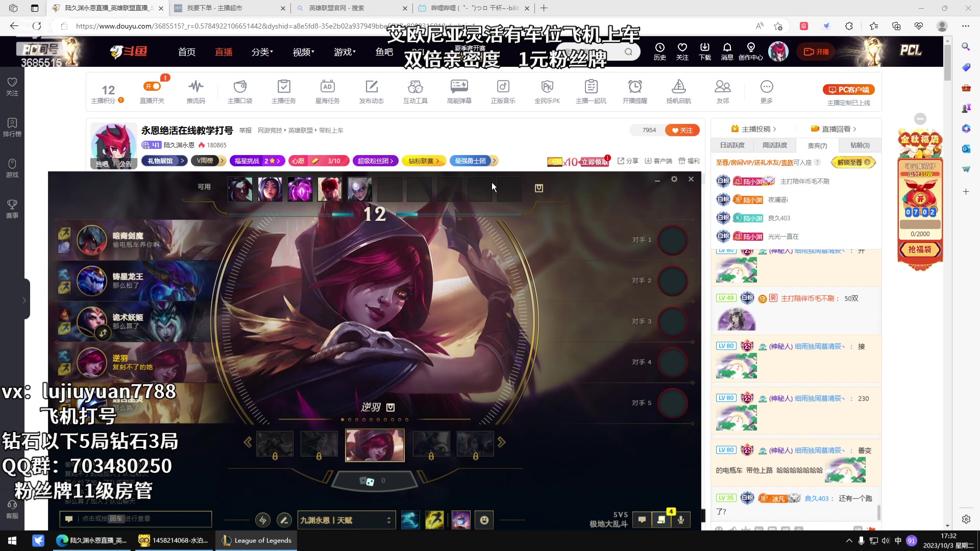Viewport: 980px width, 551px height.
Task: Click the lobby chat input field
Action: 135,519
